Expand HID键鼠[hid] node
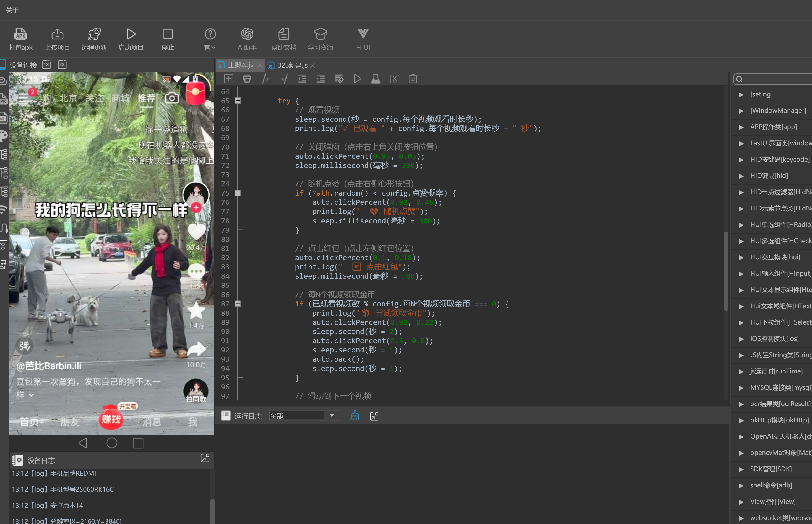 pos(741,176)
